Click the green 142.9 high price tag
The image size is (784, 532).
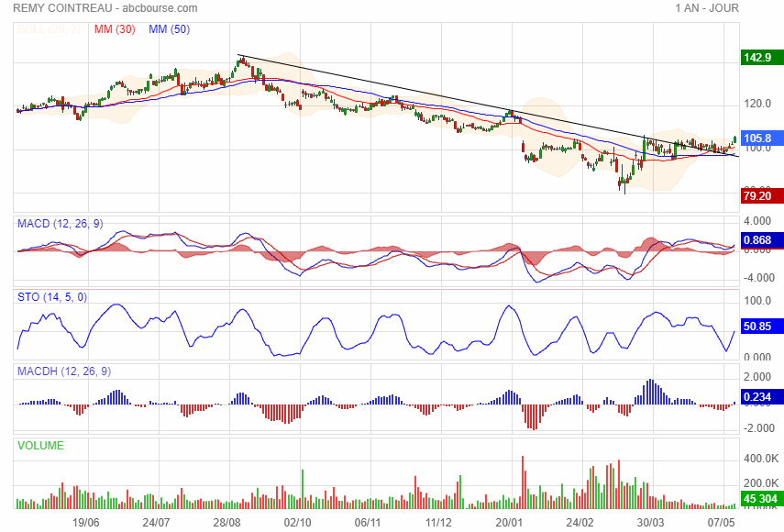pos(761,57)
